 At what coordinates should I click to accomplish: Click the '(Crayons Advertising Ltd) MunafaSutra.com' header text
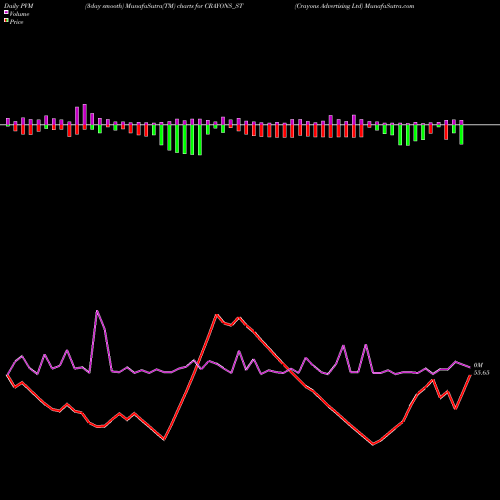click(x=354, y=6)
